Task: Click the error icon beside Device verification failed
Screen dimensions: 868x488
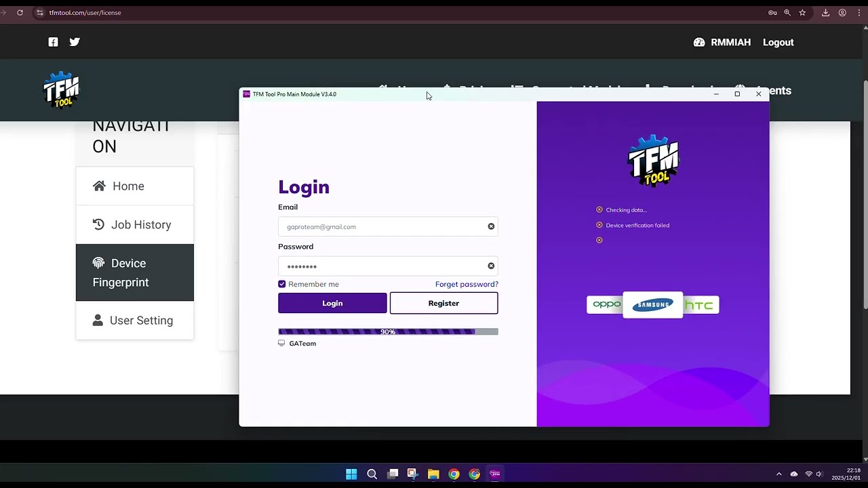Action: (599, 225)
